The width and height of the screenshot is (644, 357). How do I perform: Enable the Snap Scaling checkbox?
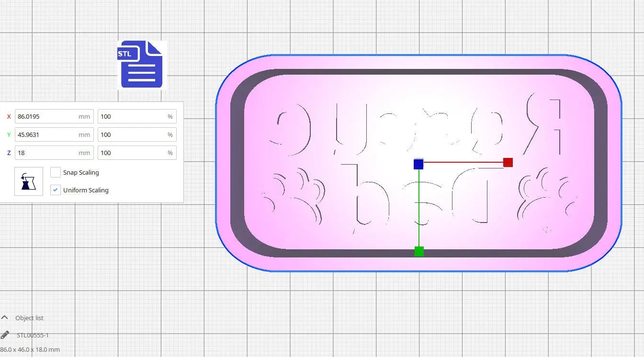click(56, 172)
